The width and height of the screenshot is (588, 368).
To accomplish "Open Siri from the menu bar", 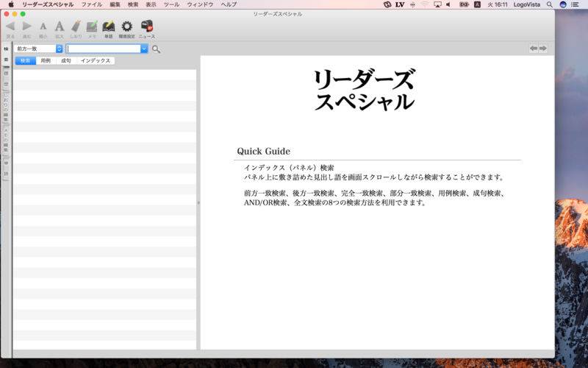I will 563,4.
